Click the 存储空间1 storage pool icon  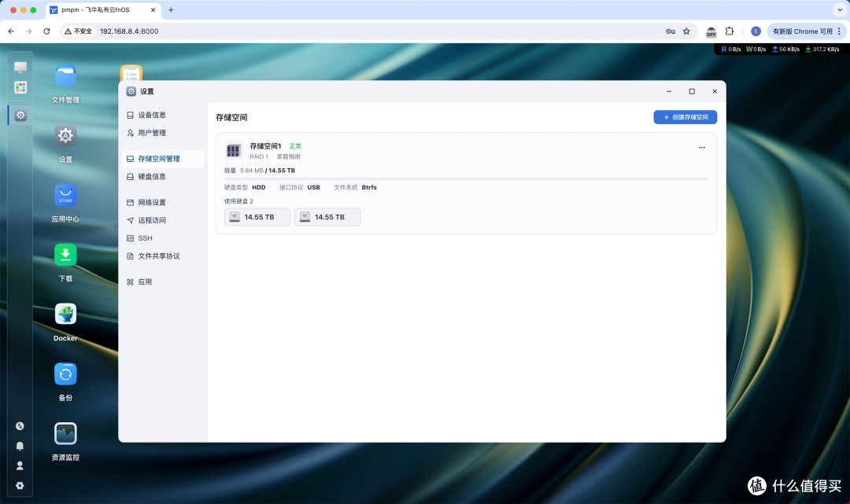(234, 150)
